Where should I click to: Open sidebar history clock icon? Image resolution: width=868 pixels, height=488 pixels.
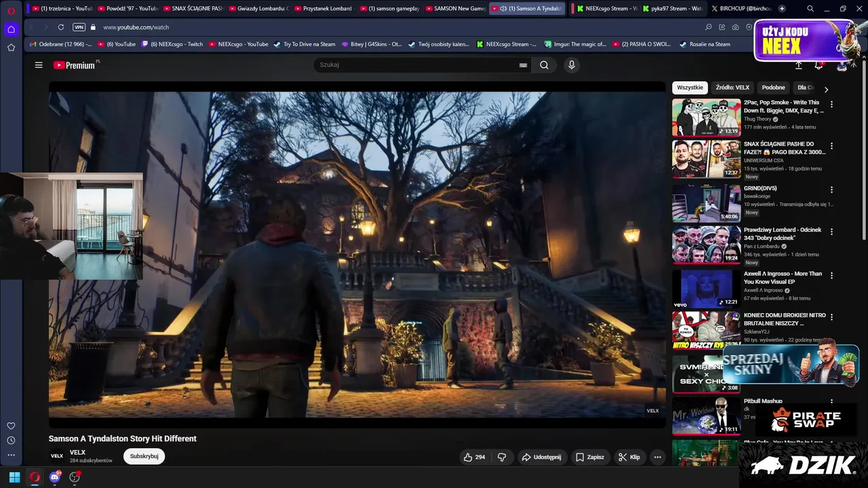click(11, 441)
